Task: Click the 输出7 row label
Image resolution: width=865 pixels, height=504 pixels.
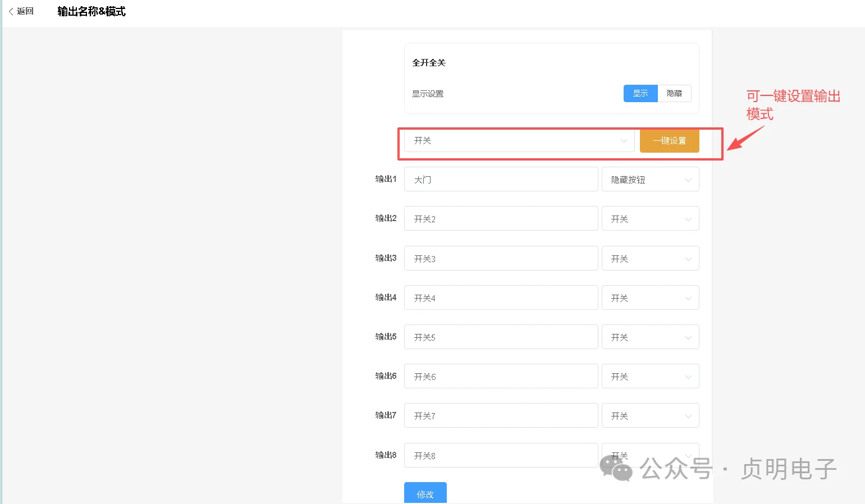Action: point(386,415)
